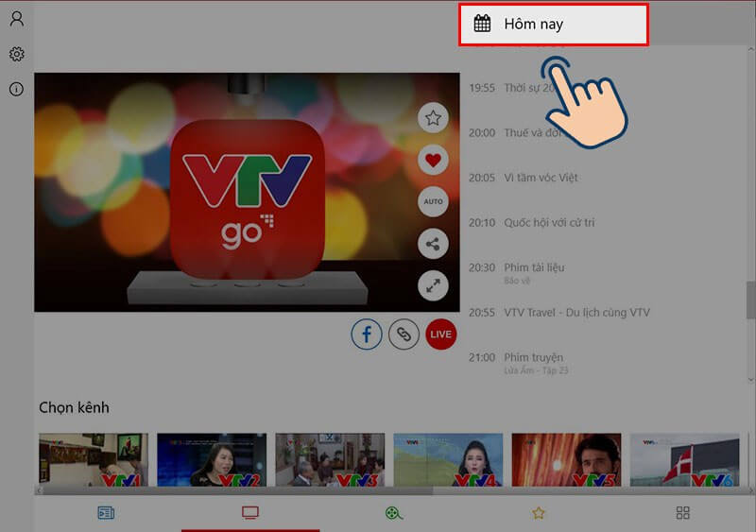Screen dimensions: 756x532
Task: Click the share icon on video
Action: [x=433, y=244]
